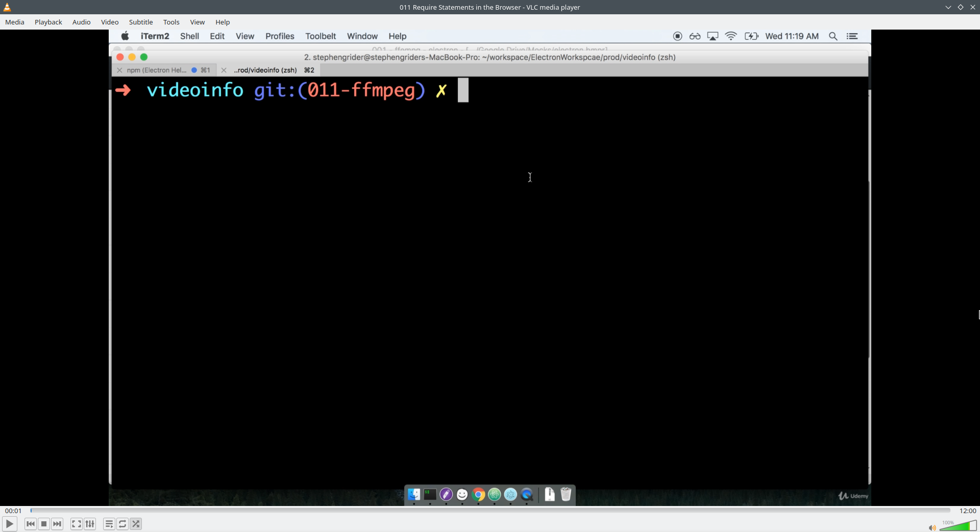Click the elapsed time 00:01 label
The height and width of the screenshot is (532, 980).
(x=13, y=511)
